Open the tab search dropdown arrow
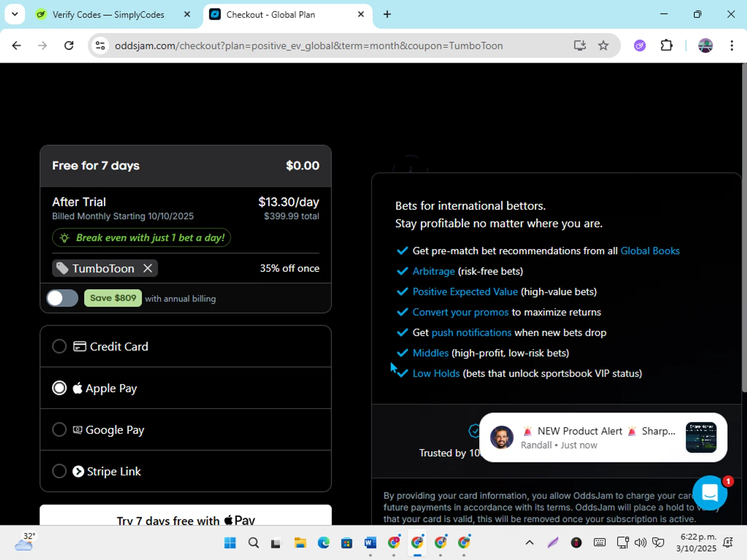 pyautogui.click(x=14, y=14)
